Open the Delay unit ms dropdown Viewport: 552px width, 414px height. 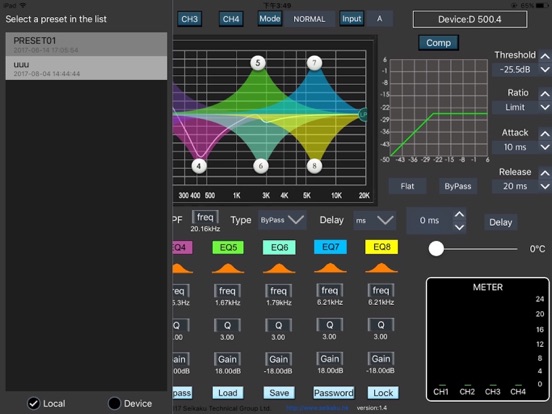(375, 221)
